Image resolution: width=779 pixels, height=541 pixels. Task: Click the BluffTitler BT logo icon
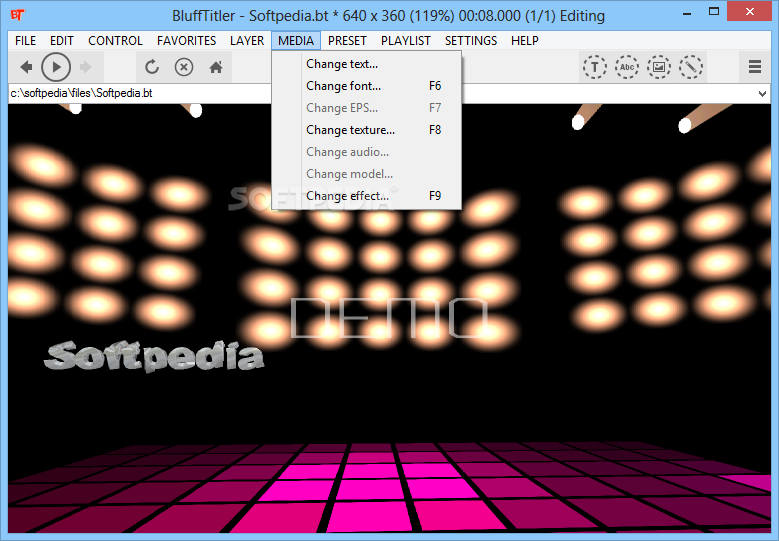(18, 15)
